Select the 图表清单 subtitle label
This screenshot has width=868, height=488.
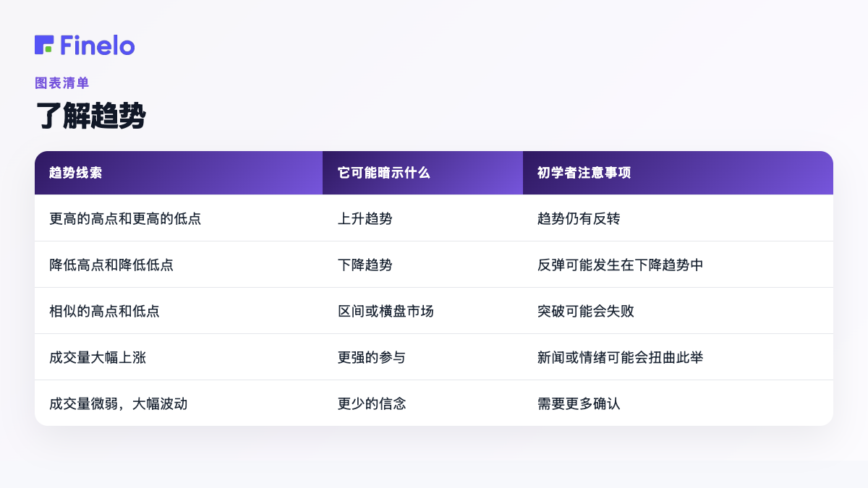[x=62, y=83]
